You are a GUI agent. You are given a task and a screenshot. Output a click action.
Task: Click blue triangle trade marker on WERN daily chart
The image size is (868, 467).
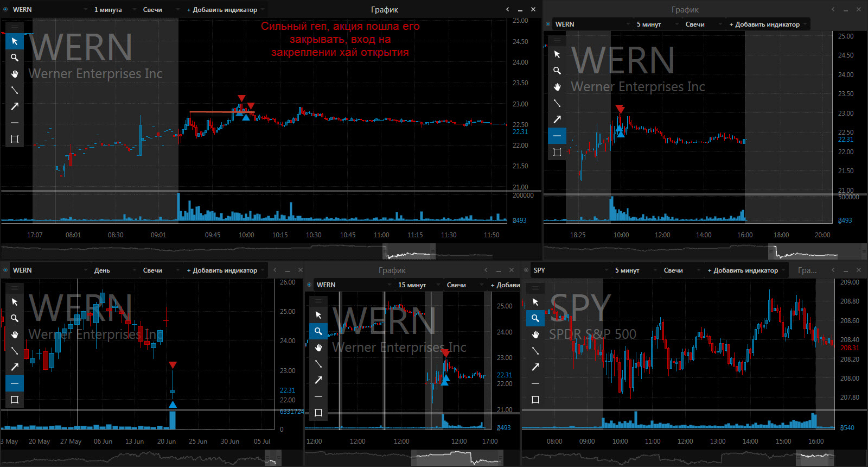[x=173, y=404]
